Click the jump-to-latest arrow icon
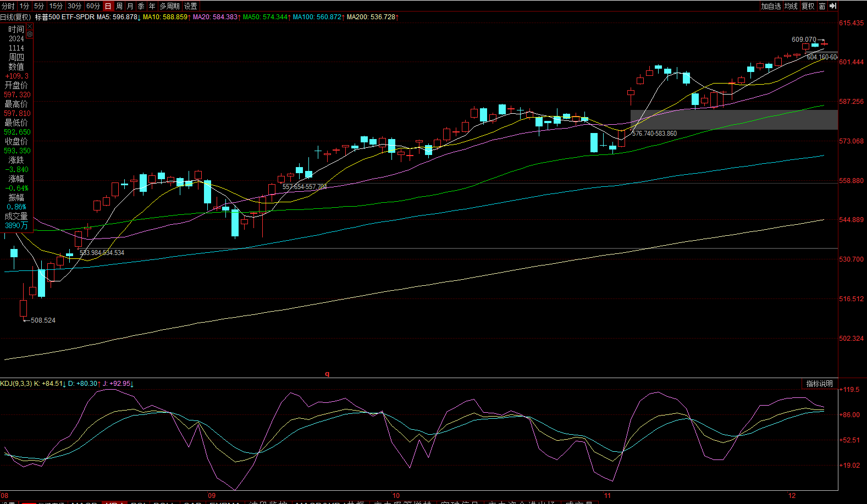The image size is (867, 504). (833, 6)
